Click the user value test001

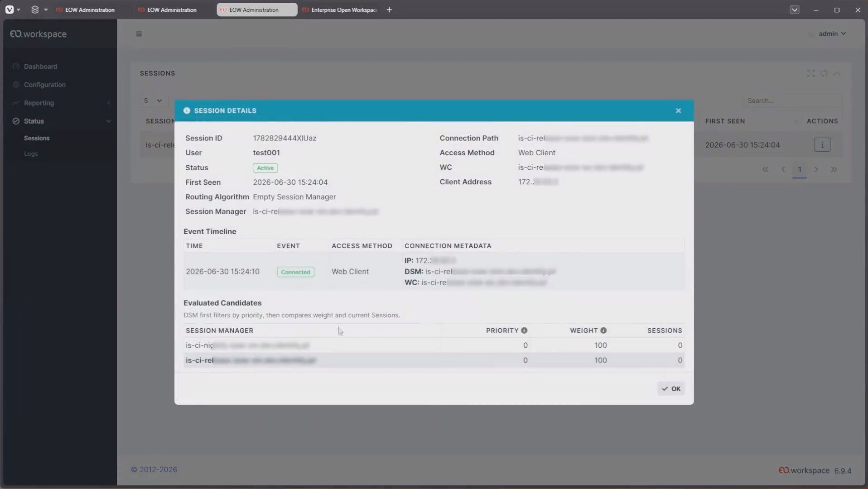(266, 153)
